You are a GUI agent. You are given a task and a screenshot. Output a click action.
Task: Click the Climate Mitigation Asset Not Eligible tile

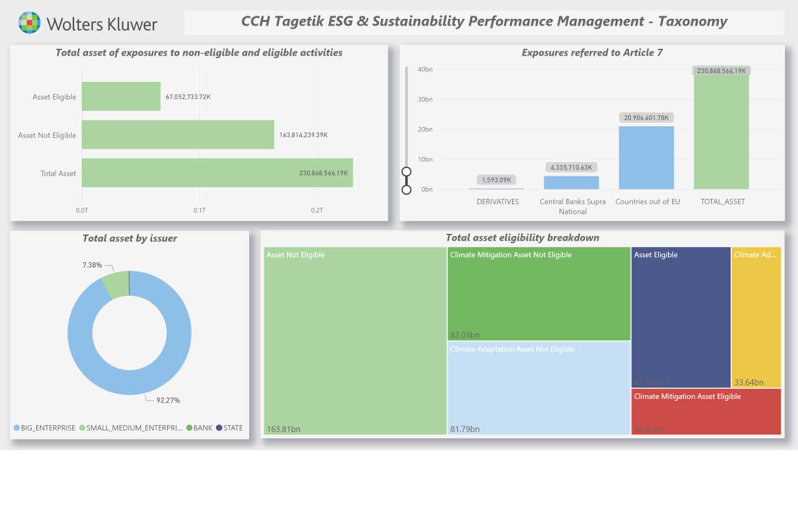point(539,294)
